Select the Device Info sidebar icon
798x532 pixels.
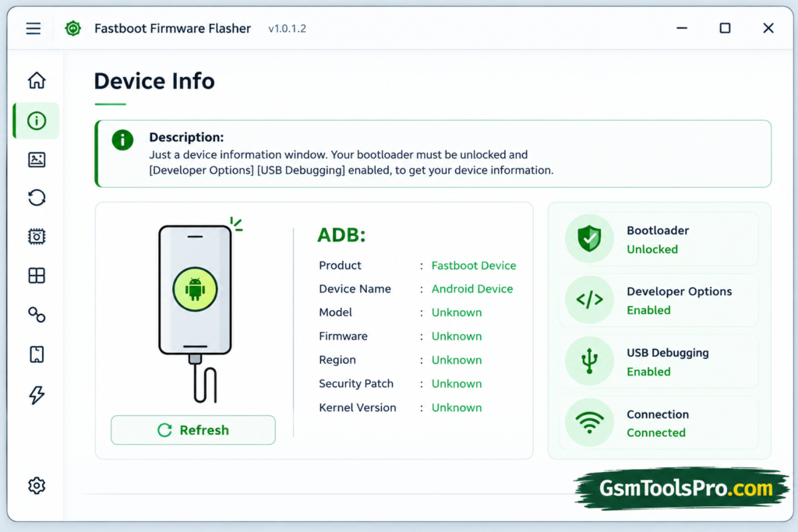click(x=37, y=121)
